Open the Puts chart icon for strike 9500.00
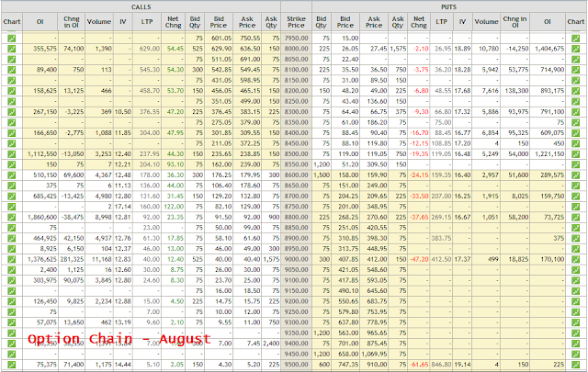Image resolution: width=588 pixels, height=372 pixels. (575, 365)
